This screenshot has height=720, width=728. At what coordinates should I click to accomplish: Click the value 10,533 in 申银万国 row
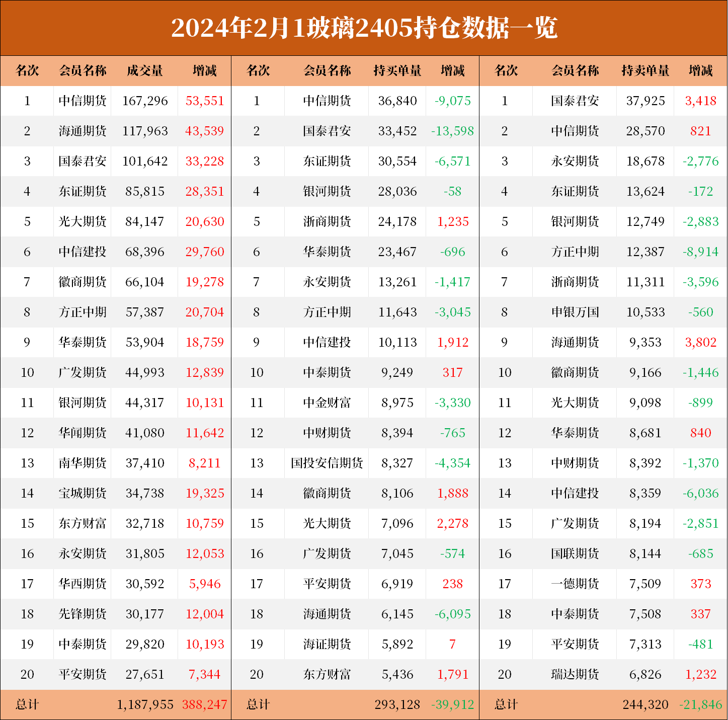645,312
